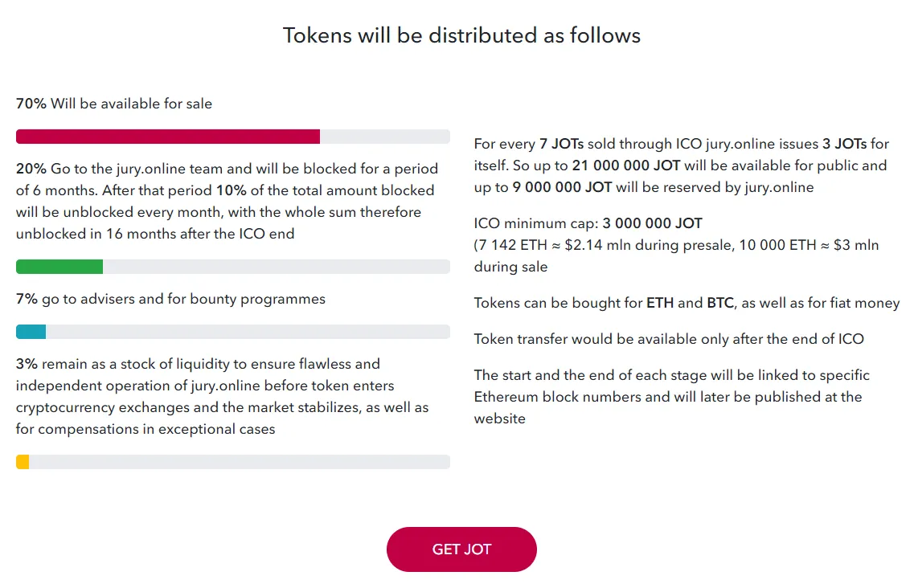Click the GET JOT button
914x588 pixels.
[x=461, y=549]
